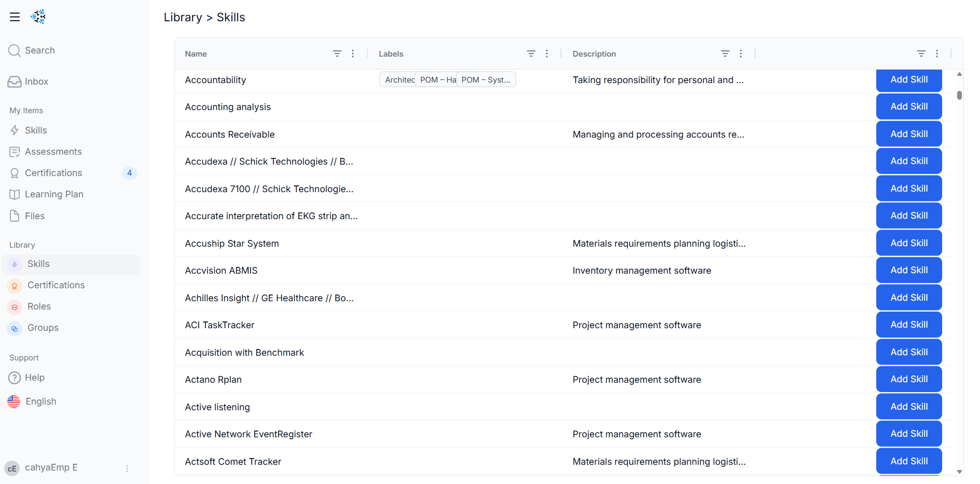Select the Accvision ABMIS skill name

tap(221, 271)
